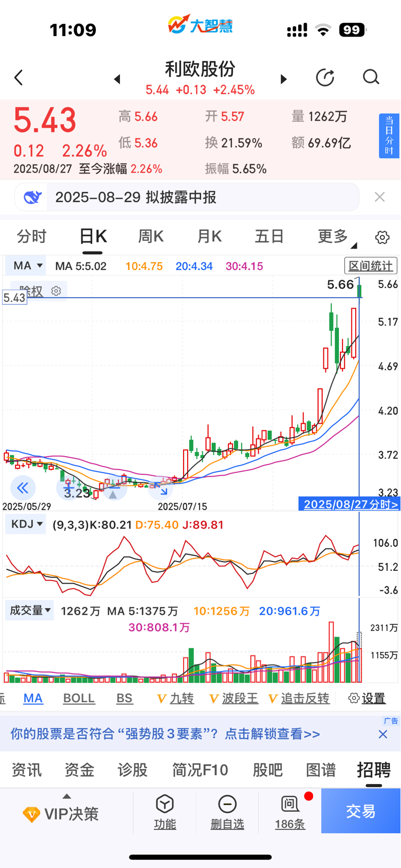Tap the 2025-08-29 拟披露中报 notice

pyautogui.click(x=187, y=197)
